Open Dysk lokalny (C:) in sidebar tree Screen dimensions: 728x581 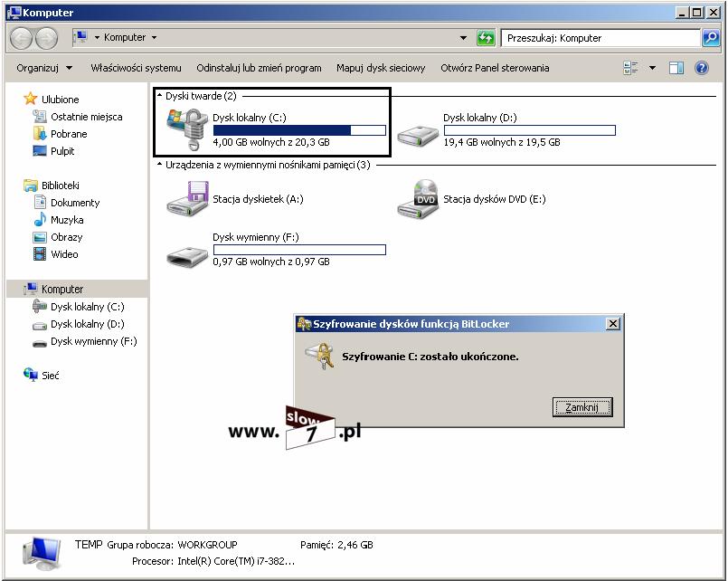(x=88, y=307)
